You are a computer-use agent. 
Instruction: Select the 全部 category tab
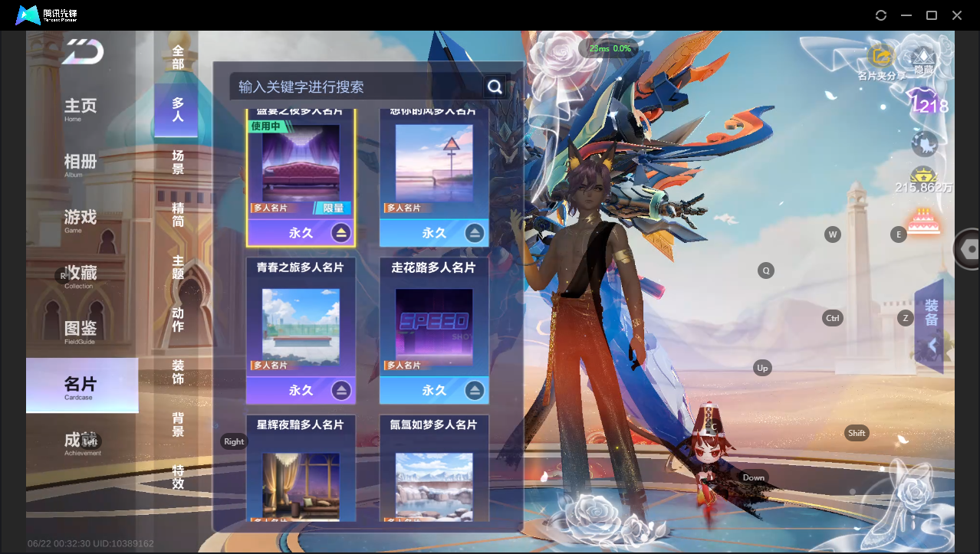(x=177, y=57)
